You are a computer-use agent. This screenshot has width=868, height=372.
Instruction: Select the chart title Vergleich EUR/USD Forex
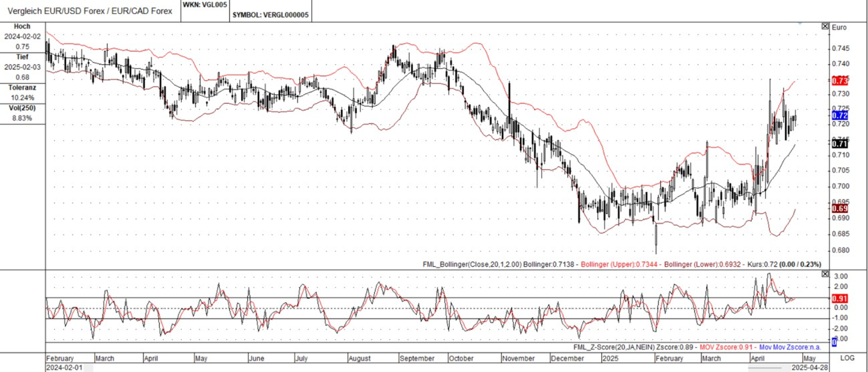coord(90,11)
